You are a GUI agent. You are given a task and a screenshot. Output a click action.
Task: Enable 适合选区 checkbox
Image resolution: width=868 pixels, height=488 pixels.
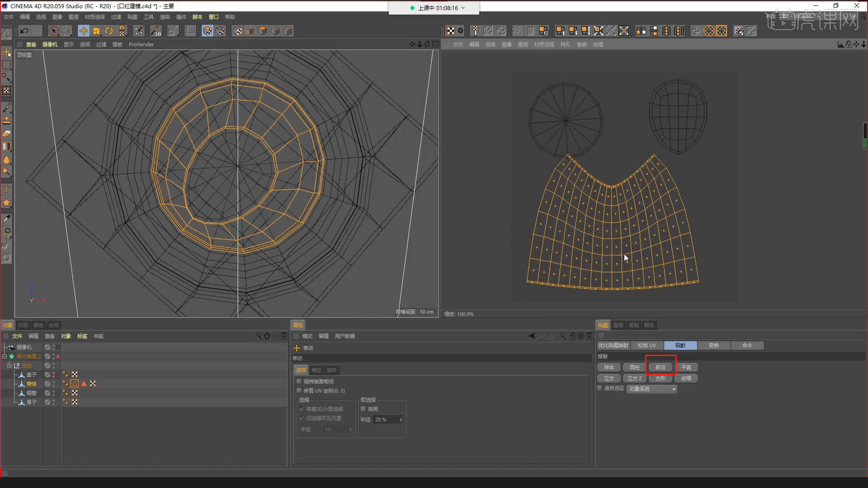(x=600, y=388)
